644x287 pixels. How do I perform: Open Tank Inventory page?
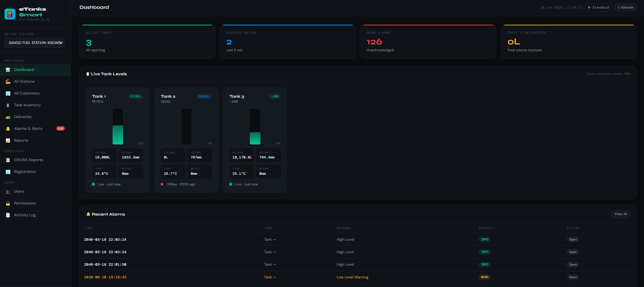click(x=35, y=105)
